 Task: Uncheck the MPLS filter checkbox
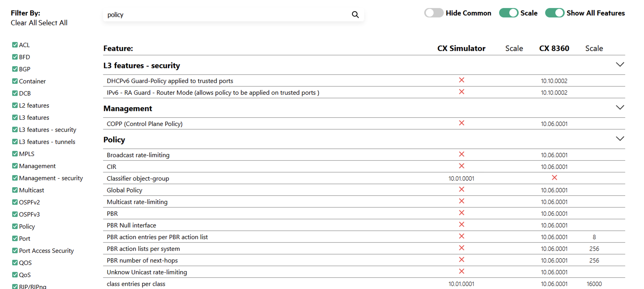point(15,154)
